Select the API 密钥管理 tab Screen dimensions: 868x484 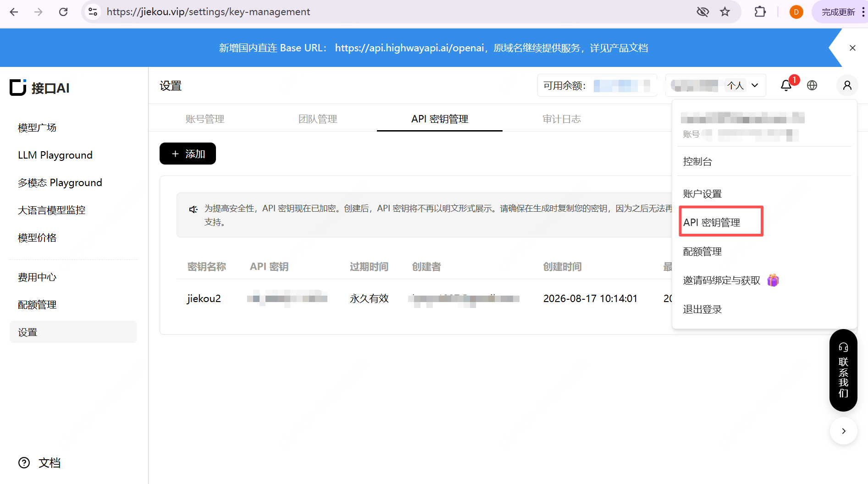point(440,119)
